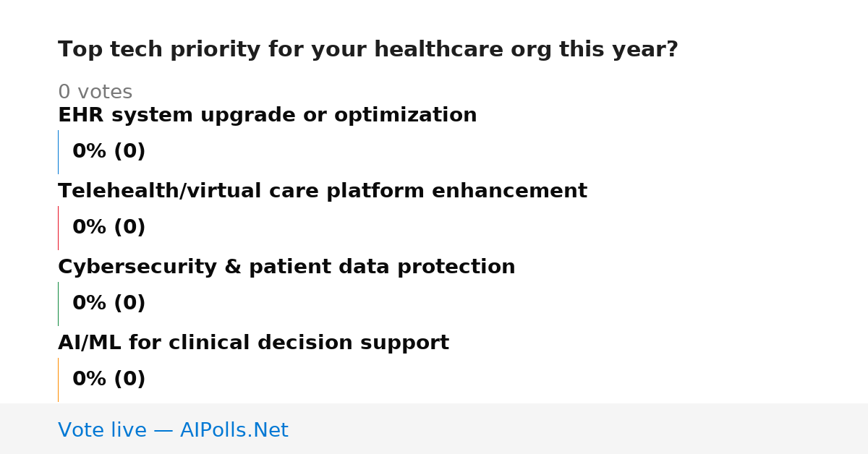Viewport: 868px width, 454px height.
Task: Click the green Cybersecurity result bar
Action: pyautogui.click(x=58, y=304)
